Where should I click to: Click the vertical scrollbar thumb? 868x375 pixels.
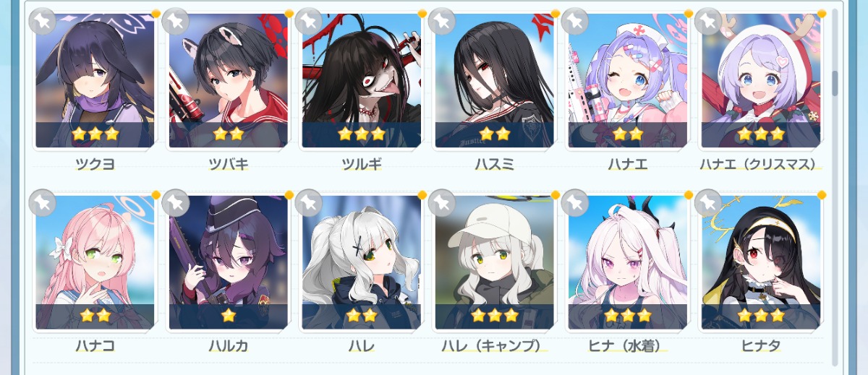pos(835,83)
